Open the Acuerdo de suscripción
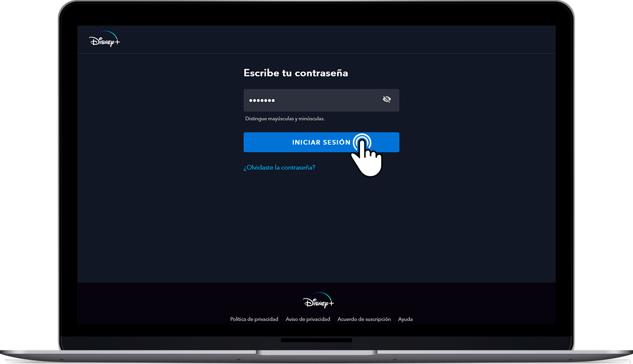633x364 pixels. [x=364, y=319]
